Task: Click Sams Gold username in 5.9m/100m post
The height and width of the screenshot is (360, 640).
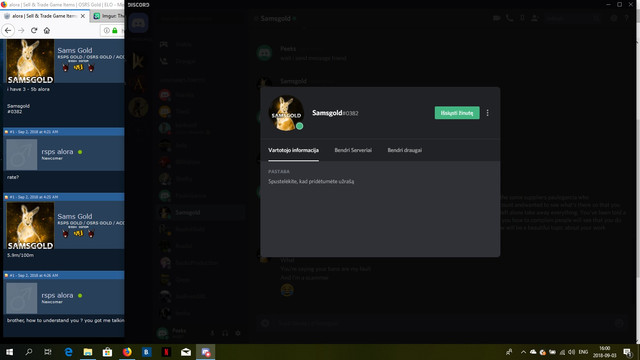Action: (x=75, y=216)
